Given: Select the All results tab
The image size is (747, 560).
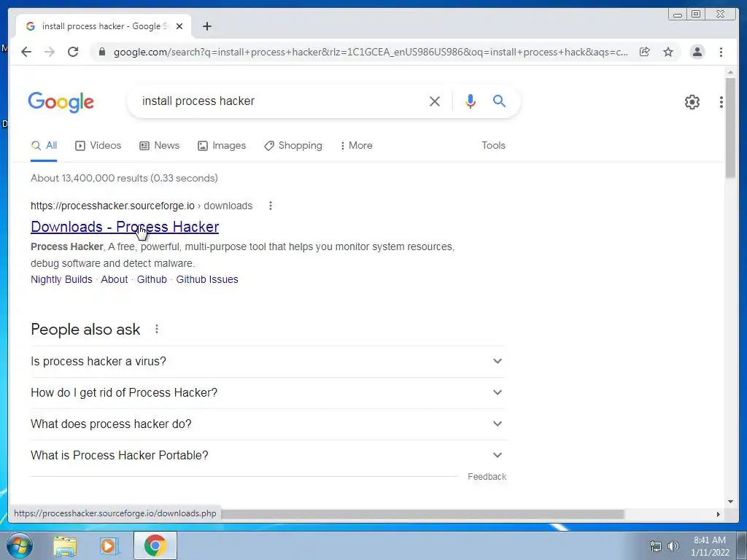Looking at the screenshot, I should pyautogui.click(x=44, y=146).
